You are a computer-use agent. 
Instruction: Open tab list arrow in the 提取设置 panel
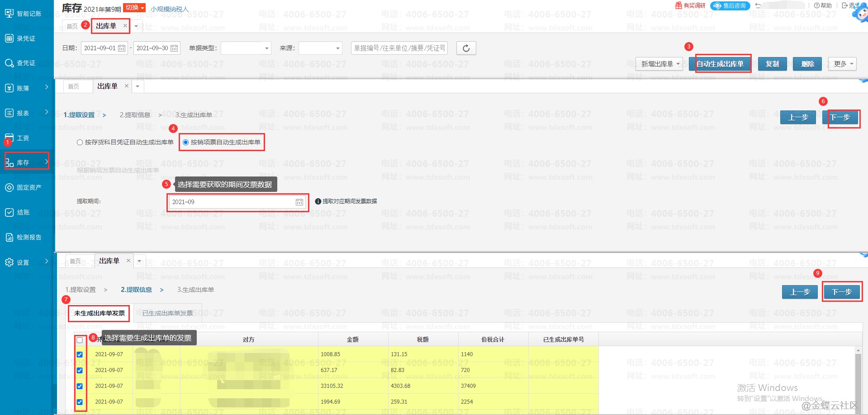pyautogui.click(x=138, y=86)
